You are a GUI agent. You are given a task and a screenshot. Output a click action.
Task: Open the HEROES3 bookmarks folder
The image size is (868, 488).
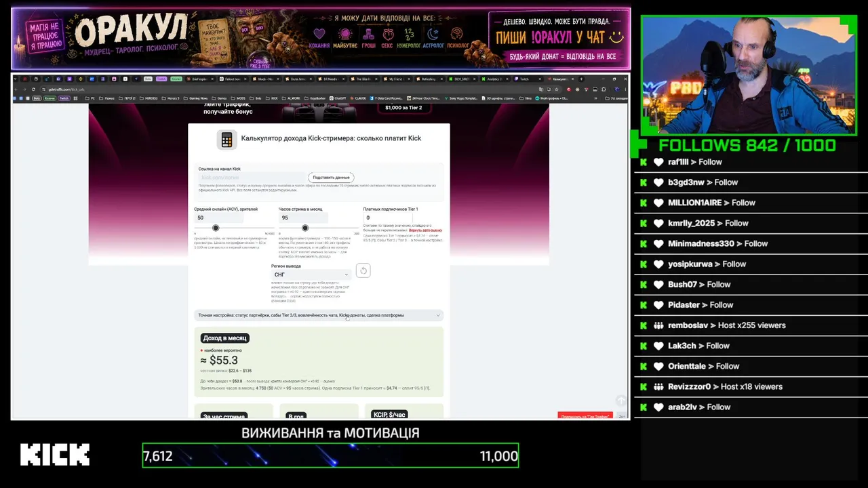tap(149, 98)
